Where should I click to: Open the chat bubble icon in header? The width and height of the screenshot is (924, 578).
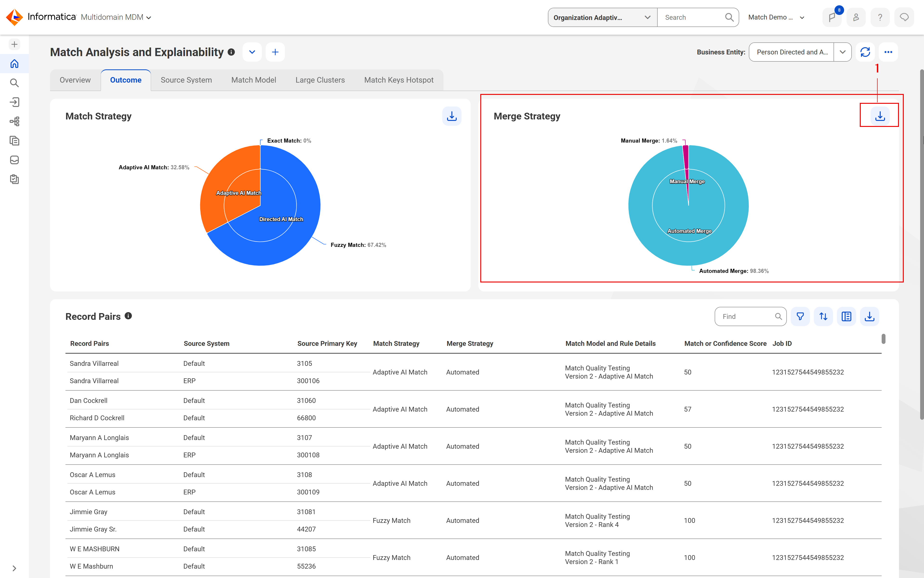[904, 17]
